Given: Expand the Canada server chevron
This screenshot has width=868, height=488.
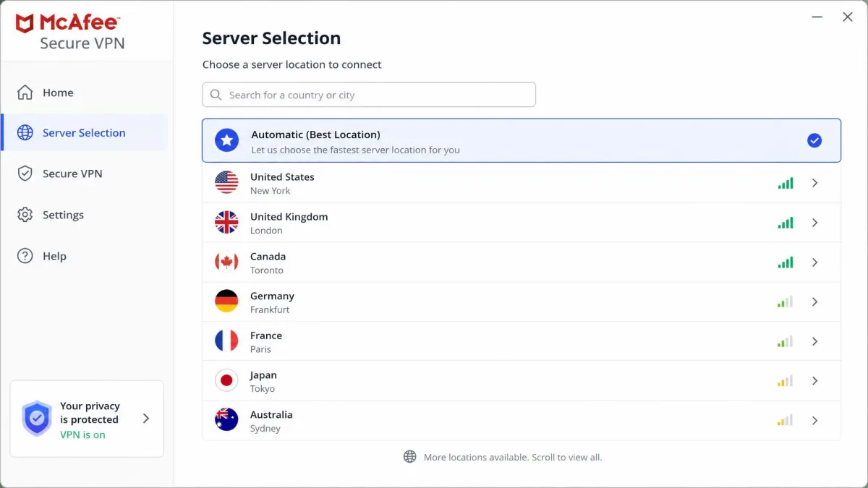Looking at the screenshot, I should [x=814, y=262].
